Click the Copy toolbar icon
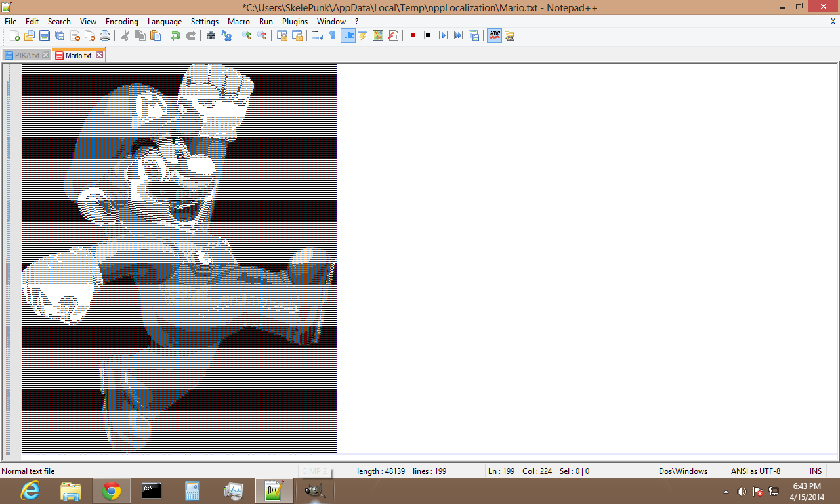The width and height of the screenshot is (840, 504). pyautogui.click(x=140, y=35)
